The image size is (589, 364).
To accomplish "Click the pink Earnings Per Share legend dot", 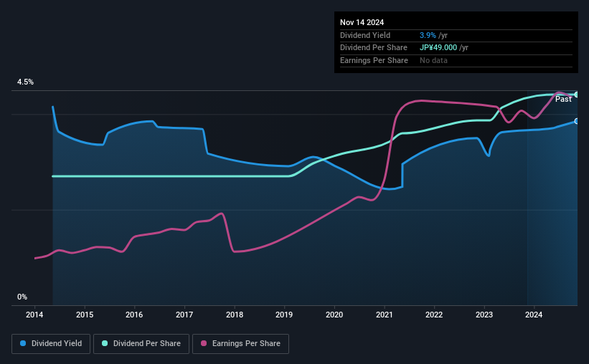I will 204,343.
